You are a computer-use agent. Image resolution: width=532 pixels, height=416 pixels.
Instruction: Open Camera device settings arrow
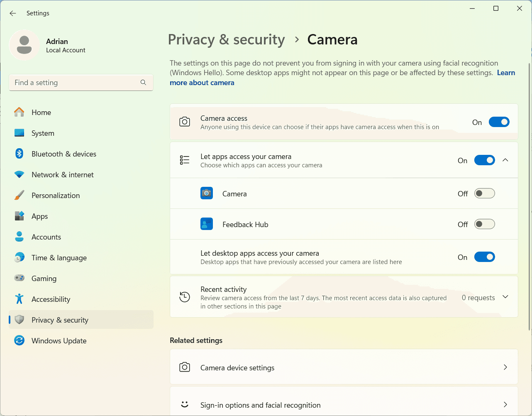pyautogui.click(x=505, y=367)
